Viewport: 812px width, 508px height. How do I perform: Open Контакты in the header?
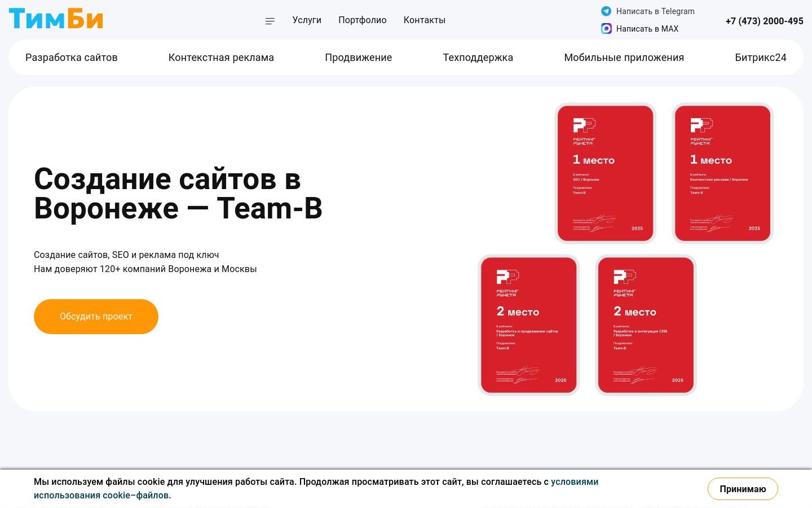pos(425,20)
